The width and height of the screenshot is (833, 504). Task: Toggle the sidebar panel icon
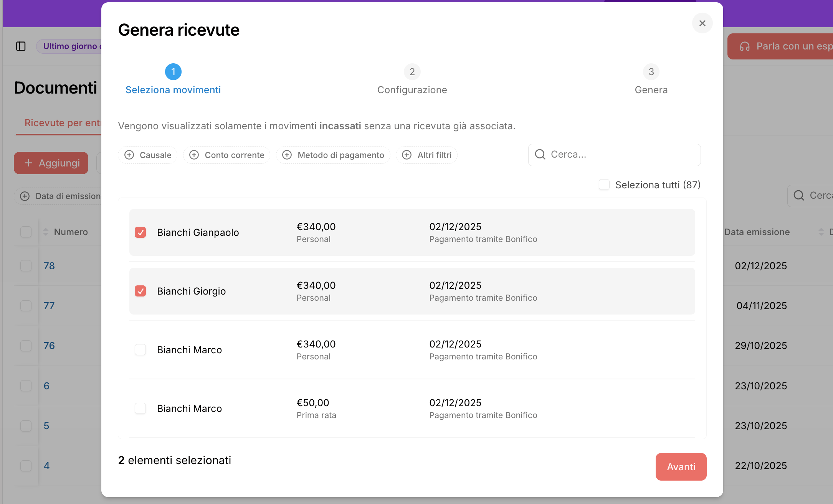[21, 46]
